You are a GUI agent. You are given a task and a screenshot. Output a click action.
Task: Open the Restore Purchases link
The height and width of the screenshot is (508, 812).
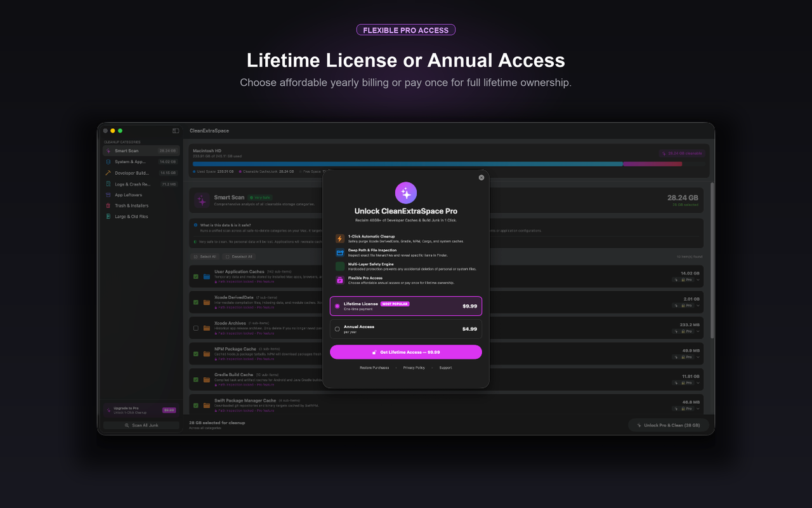click(374, 368)
